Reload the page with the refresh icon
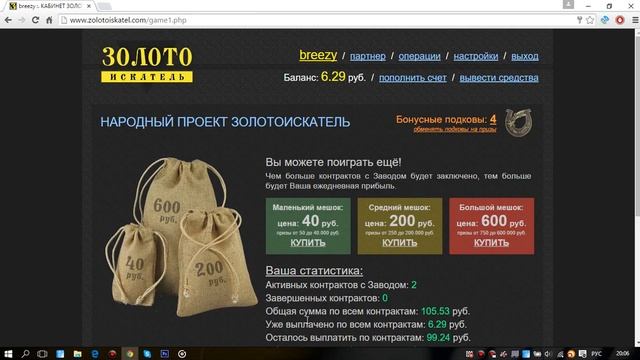 tap(36, 20)
